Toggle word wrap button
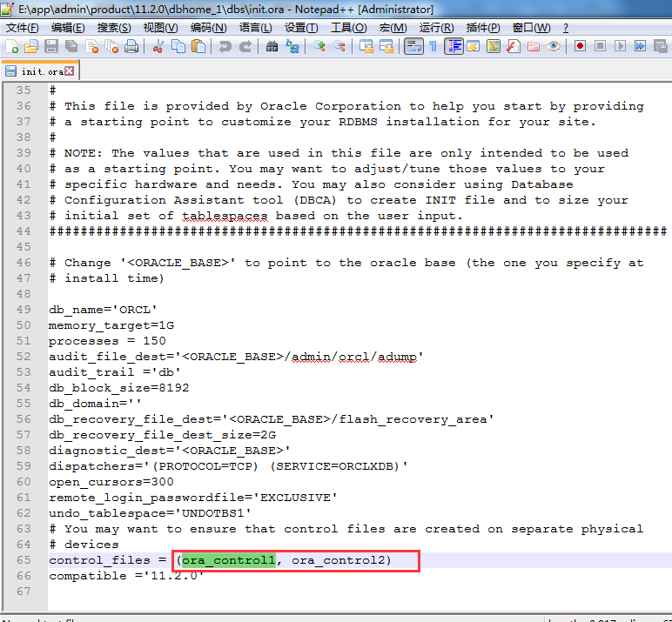This screenshot has width=672, height=622. point(413,46)
